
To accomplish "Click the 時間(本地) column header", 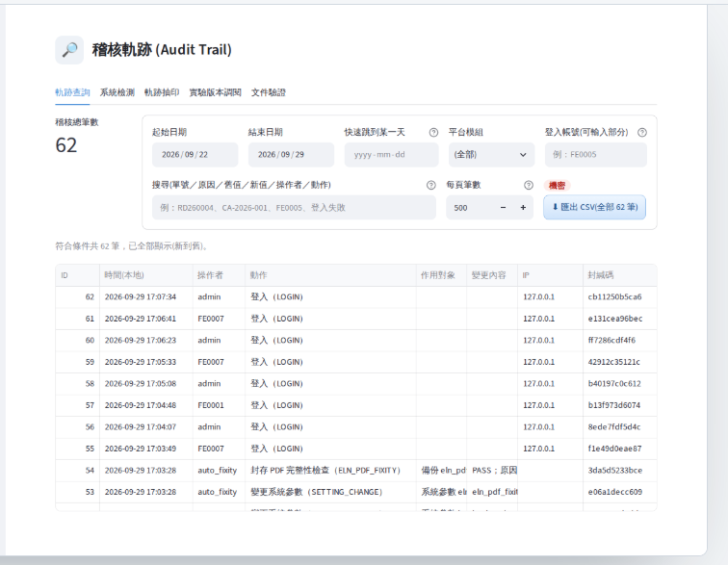I will pos(146,275).
